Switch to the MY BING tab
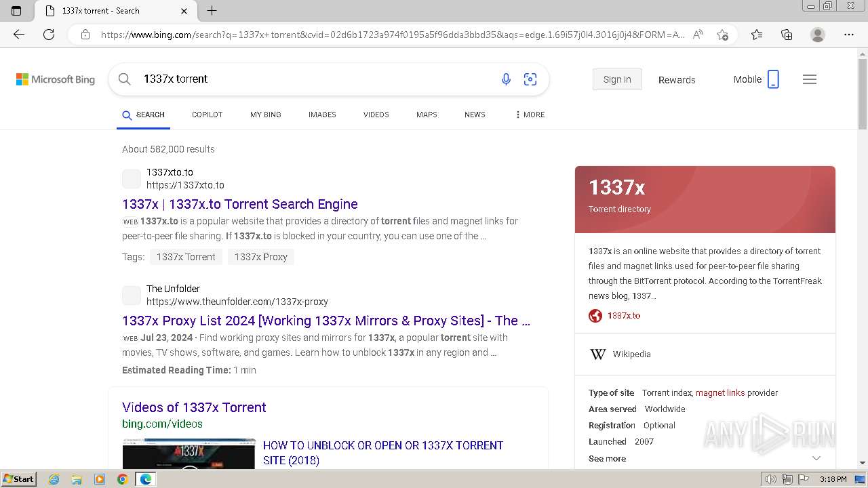The height and width of the screenshot is (488, 868). pos(266,115)
